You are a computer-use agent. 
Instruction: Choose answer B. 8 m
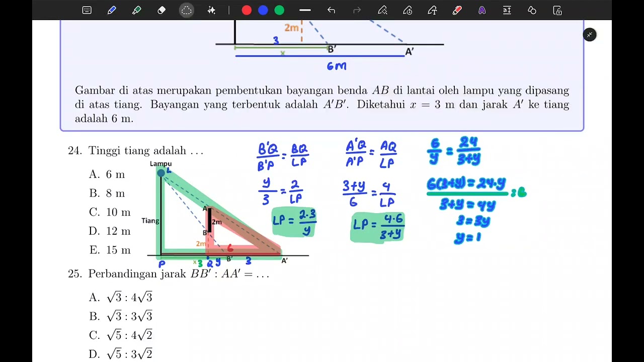107,193
